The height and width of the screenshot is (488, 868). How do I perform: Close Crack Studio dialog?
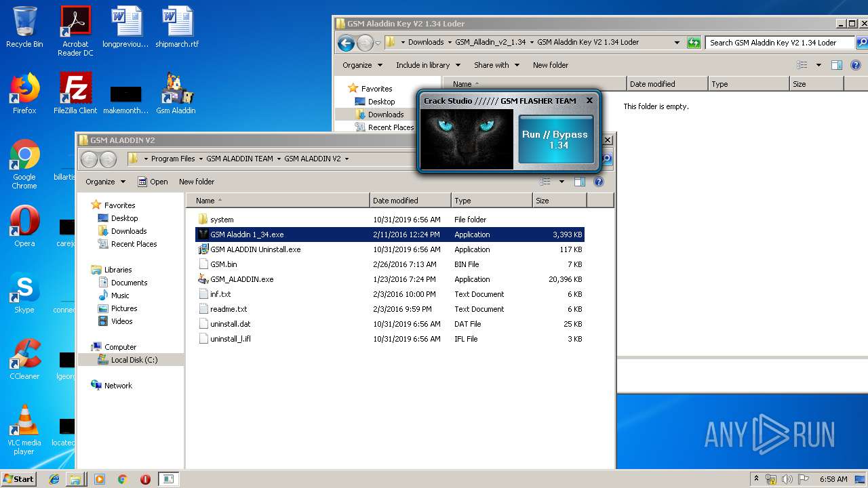coord(589,100)
